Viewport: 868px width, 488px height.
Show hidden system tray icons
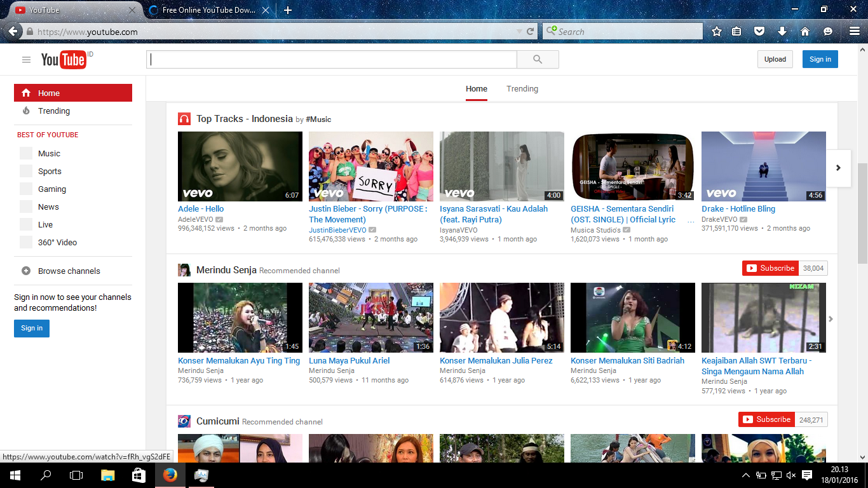(746, 475)
